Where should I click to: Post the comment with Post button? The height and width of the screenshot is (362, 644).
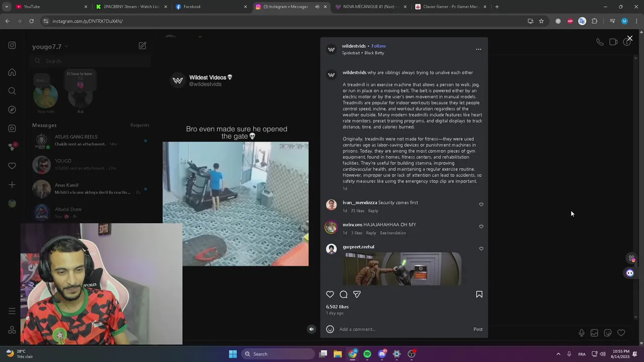pos(478,329)
